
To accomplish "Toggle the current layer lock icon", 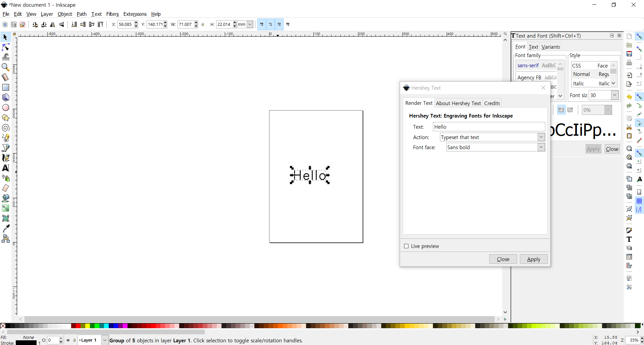I will [75, 340].
